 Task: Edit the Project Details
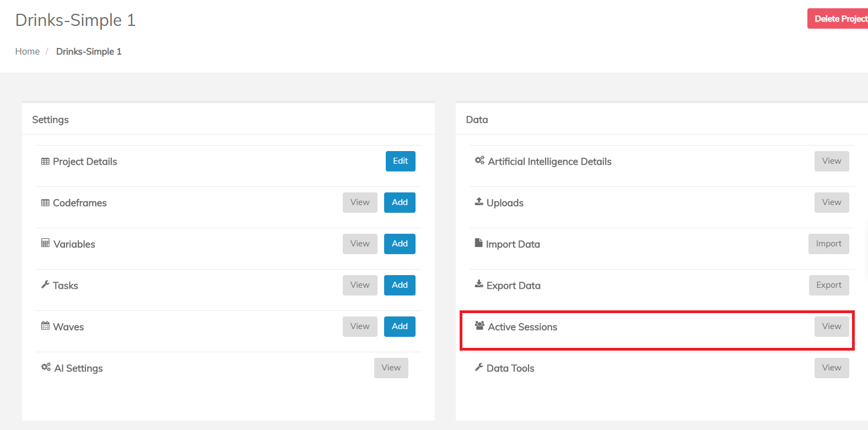coord(401,161)
